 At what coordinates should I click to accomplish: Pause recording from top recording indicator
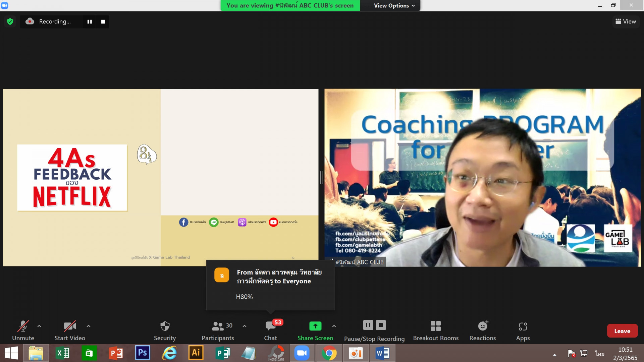90,21
